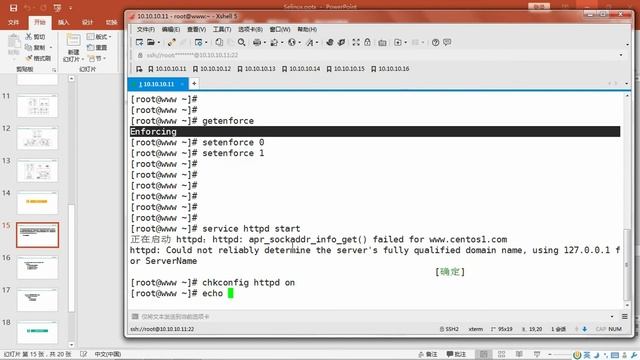Viewport: 640px width, 360px height.
Task: Expand the Print dropdown arrow in Xshell
Action: (264, 42)
